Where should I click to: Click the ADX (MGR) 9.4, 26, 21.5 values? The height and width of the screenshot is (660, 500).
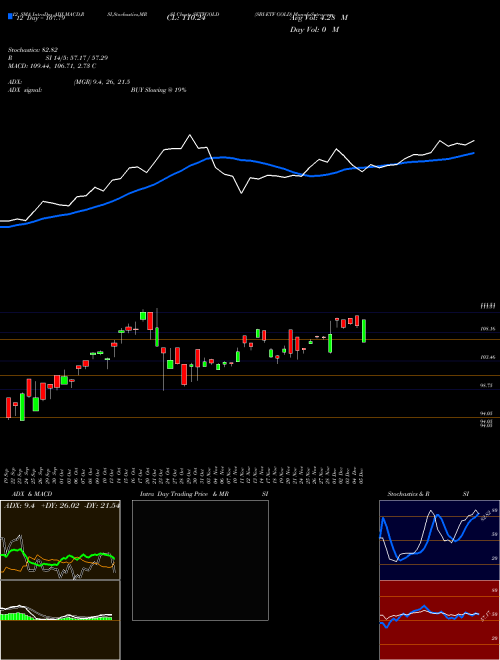tap(101, 82)
